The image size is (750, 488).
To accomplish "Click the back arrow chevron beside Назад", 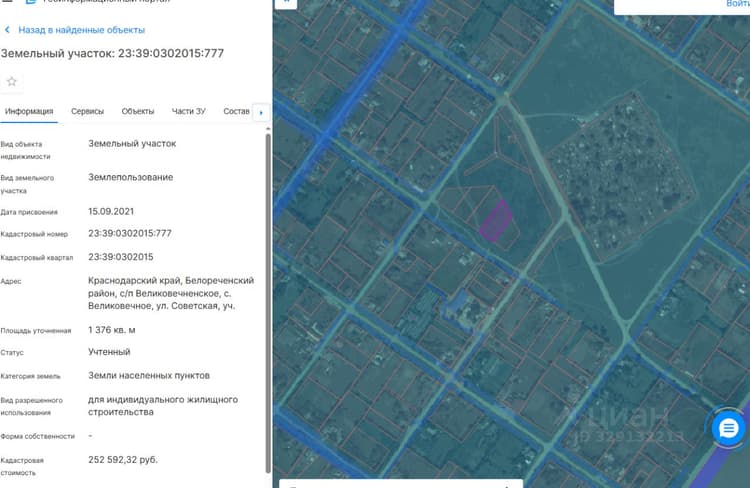I will (x=7, y=30).
